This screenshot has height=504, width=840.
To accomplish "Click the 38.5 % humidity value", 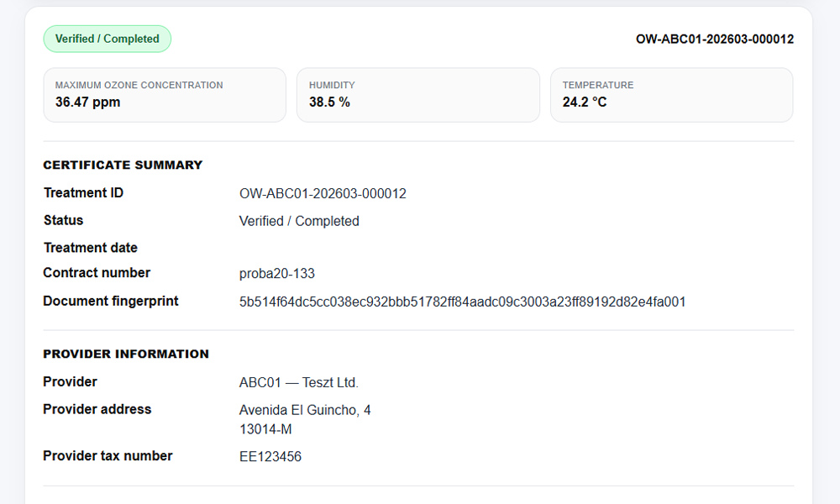I will coord(329,102).
